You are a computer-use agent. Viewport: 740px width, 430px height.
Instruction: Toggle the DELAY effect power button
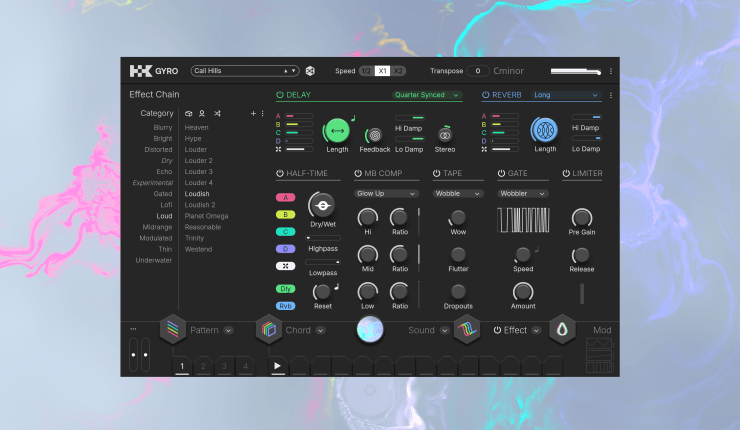[x=281, y=95]
